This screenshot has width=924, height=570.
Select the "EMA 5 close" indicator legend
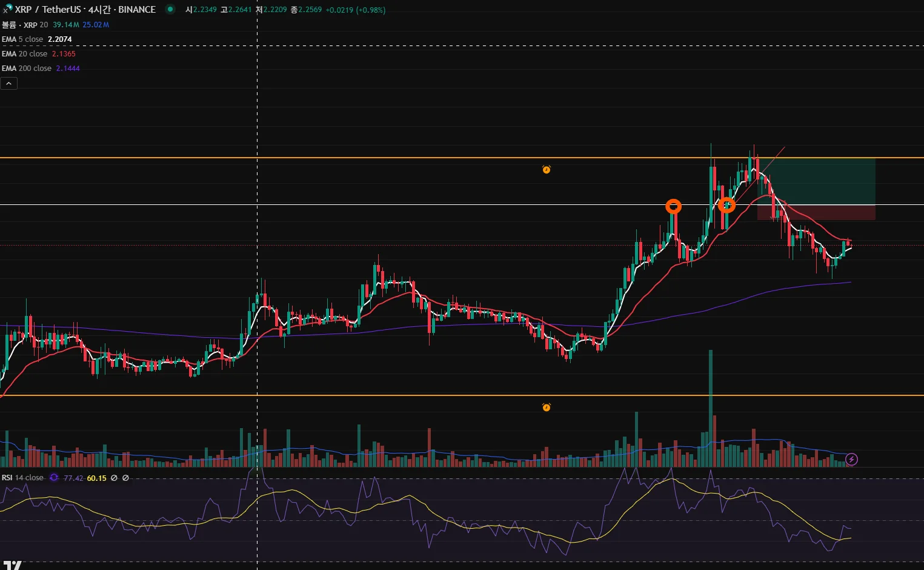[22, 39]
